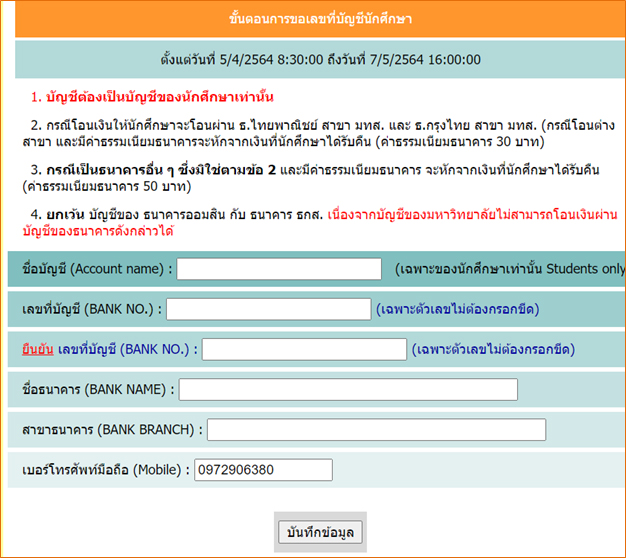This screenshot has width=626, height=558.
Task: Focus the first BANK NO. text box
Action: (x=268, y=309)
